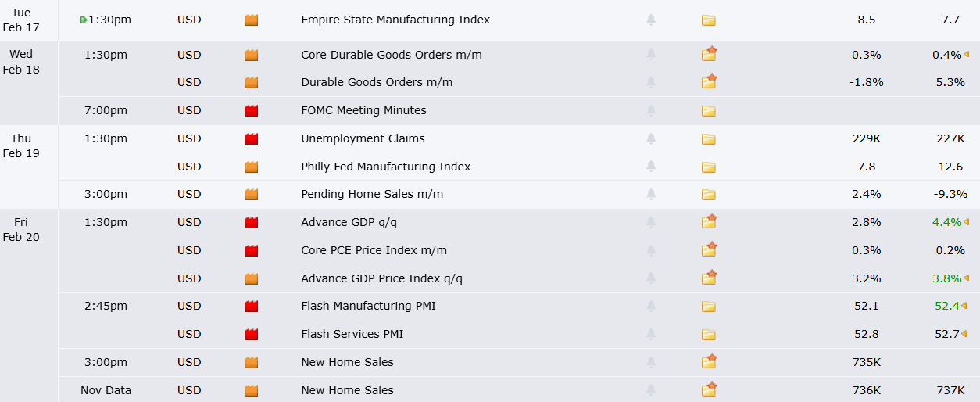Viewport: 980px width, 402px height.
Task: Open detail folder for FOMC Meeting Minutes
Action: (709, 111)
